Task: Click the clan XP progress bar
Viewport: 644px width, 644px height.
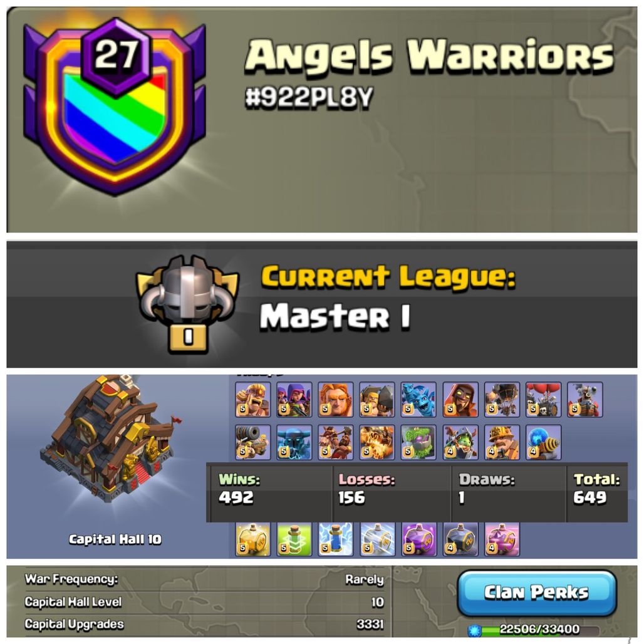Action: 534,629
